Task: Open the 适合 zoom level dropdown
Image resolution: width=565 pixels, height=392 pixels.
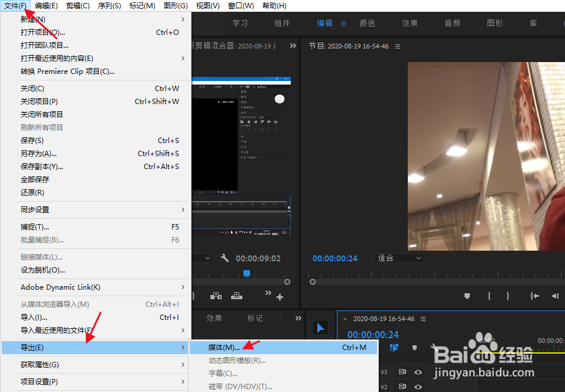Action: point(398,258)
